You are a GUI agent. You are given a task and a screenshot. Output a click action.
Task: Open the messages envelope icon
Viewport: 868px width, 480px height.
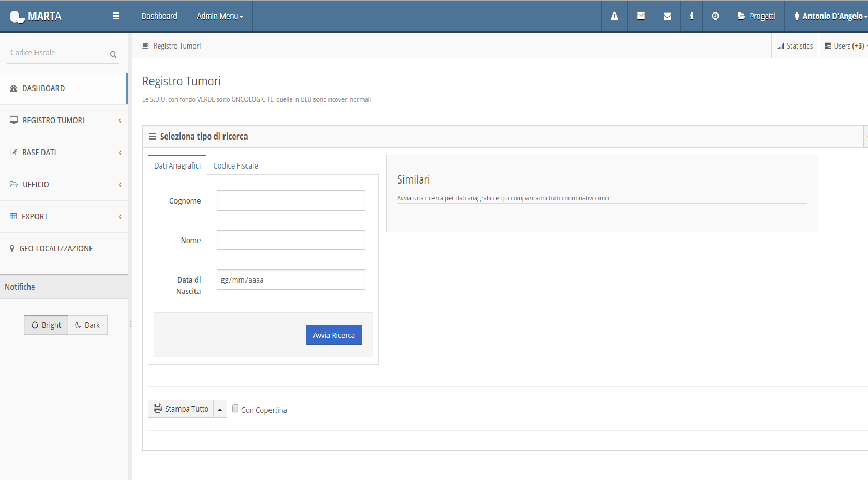click(667, 16)
